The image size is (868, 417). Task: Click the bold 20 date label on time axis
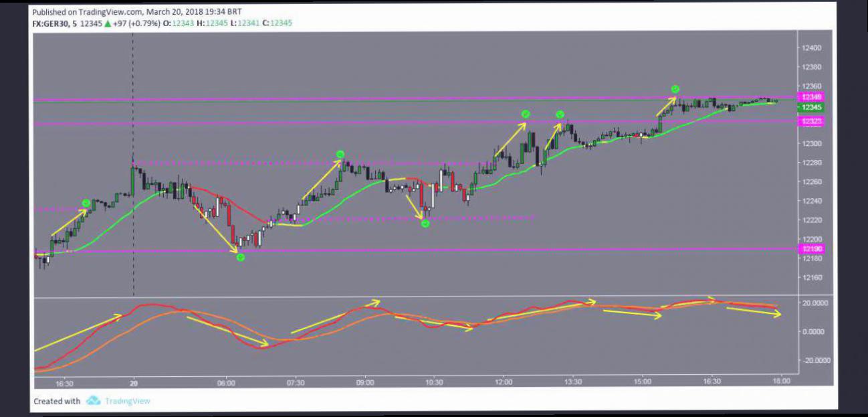134,382
